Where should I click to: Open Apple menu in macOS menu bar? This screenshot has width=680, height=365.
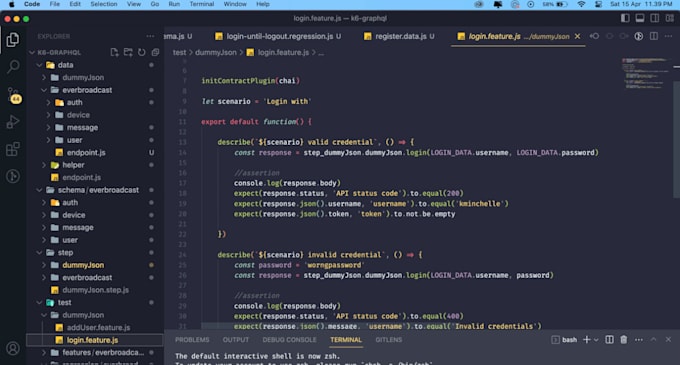tap(12, 4)
